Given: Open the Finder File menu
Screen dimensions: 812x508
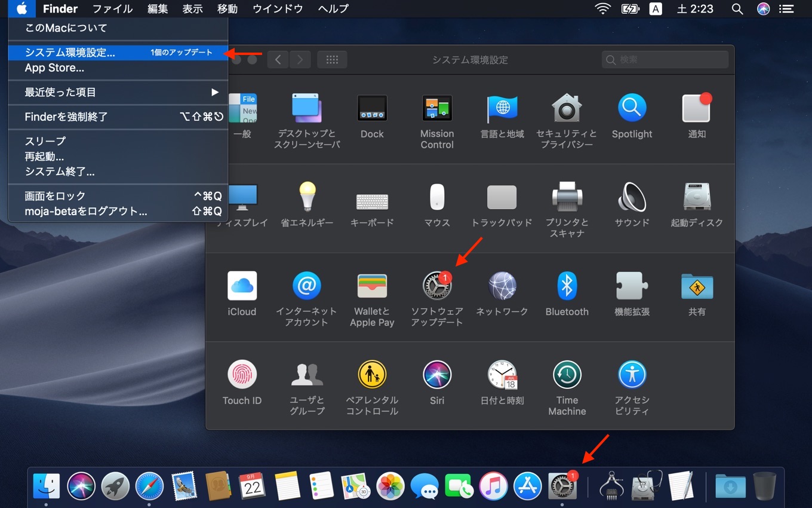Looking at the screenshot, I should click(112, 9).
